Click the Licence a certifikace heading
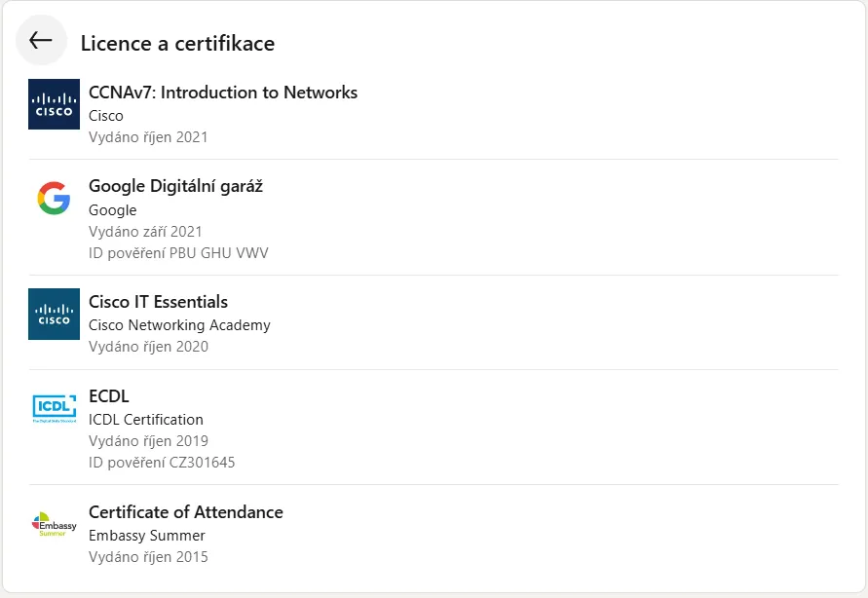This screenshot has height=598, width=868. click(177, 43)
